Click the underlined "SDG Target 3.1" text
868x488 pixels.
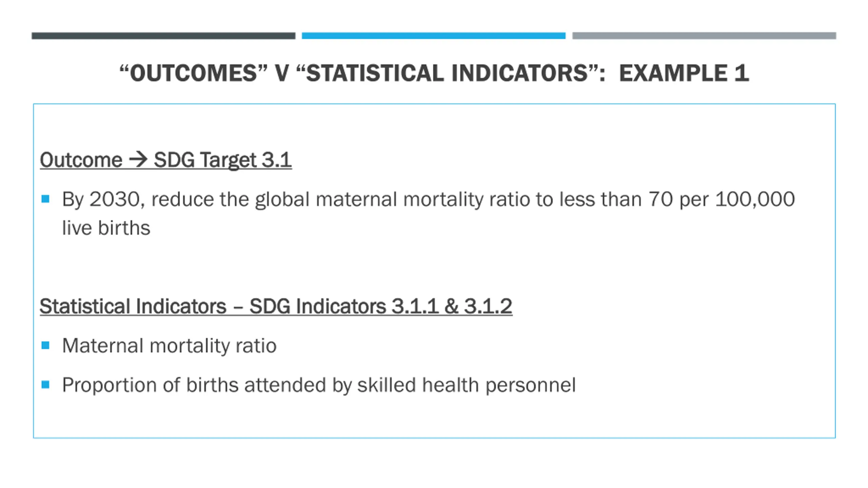click(x=223, y=160)
